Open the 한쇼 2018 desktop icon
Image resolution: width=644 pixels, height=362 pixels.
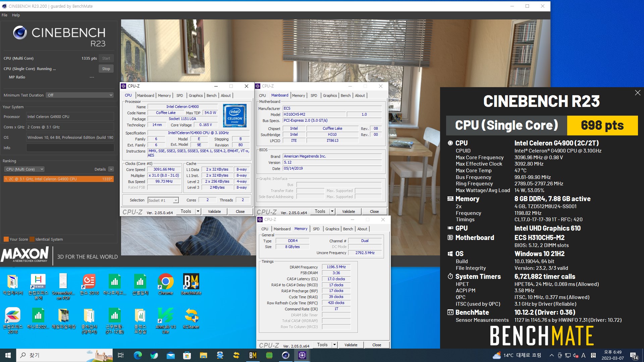(89, 284)
